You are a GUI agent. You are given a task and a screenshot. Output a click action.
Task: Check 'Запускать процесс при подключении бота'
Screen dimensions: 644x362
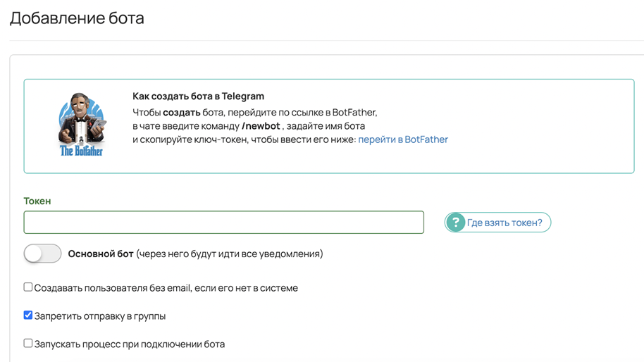point(28,343)
